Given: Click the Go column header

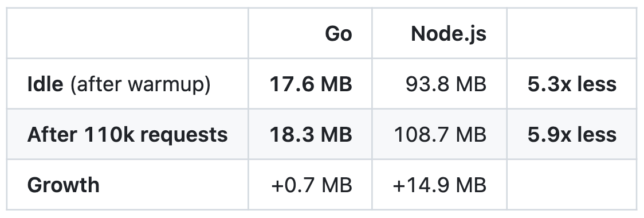Looking at the screenshot, I should coord(339,33).
